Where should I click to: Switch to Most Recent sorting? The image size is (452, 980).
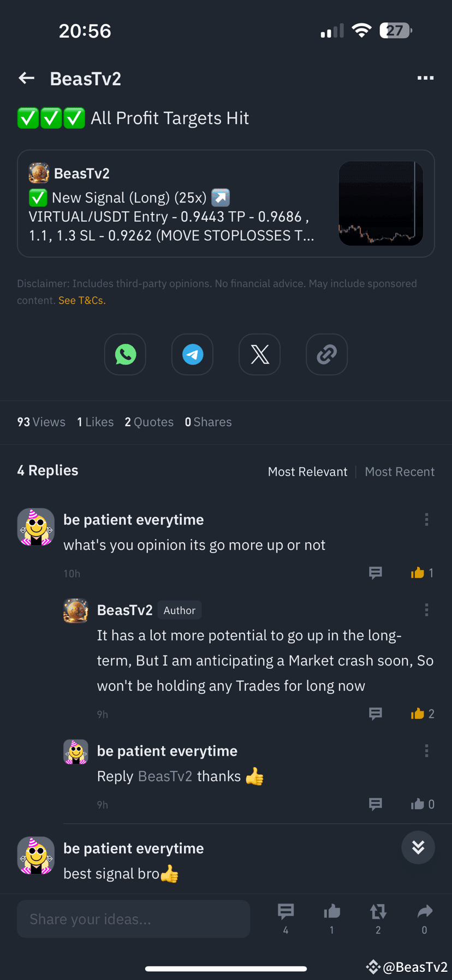[400, 472]
